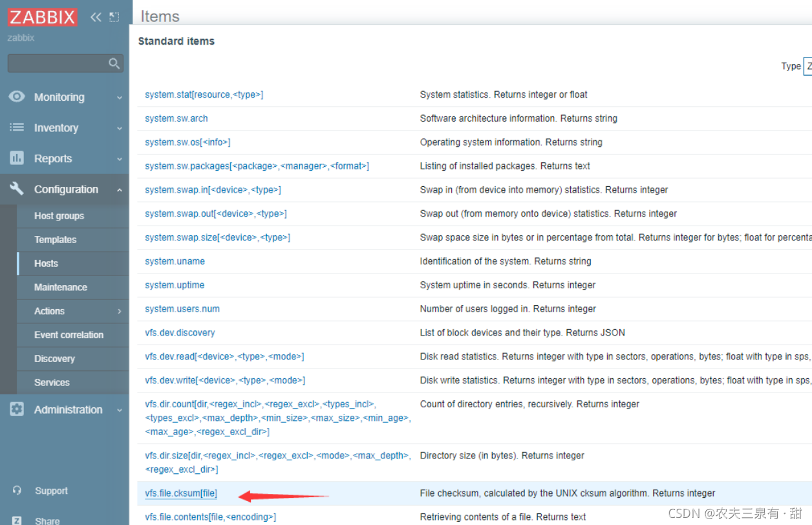Open the Support link
Viewport: 812px width, 525px height.
[x=51, y=491]
